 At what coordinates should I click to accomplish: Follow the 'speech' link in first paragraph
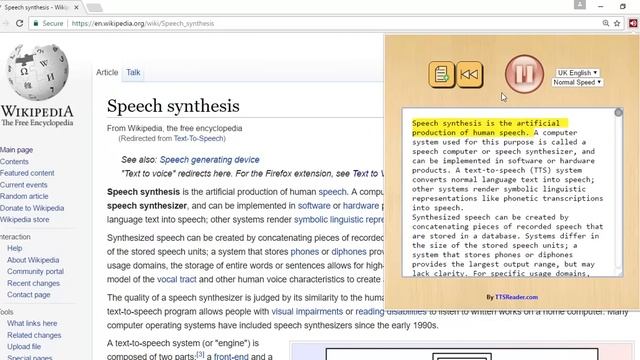[332, 192]
